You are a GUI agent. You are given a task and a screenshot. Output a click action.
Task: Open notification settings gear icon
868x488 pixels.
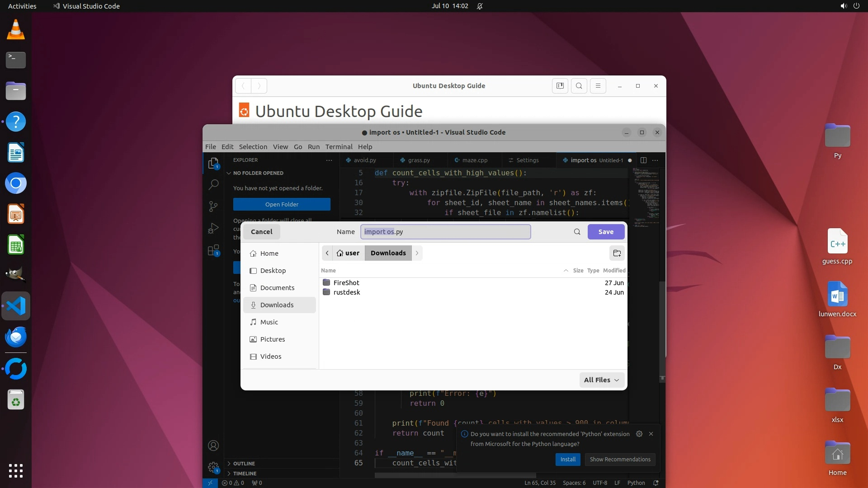point(639,434)
